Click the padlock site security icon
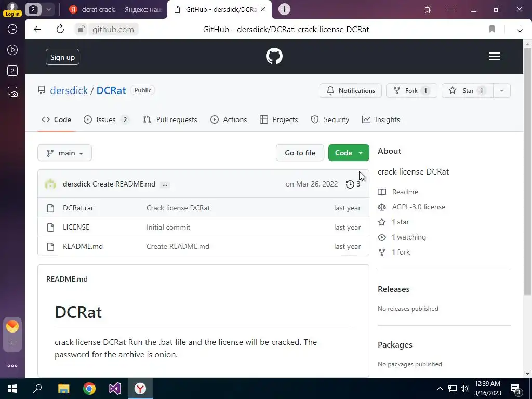 point(81,30)
